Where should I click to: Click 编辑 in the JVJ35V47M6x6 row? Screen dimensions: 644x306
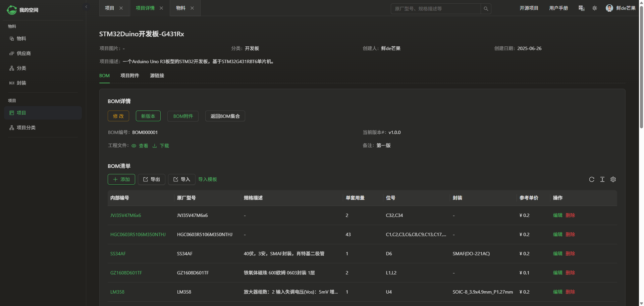tap(558, 215)
